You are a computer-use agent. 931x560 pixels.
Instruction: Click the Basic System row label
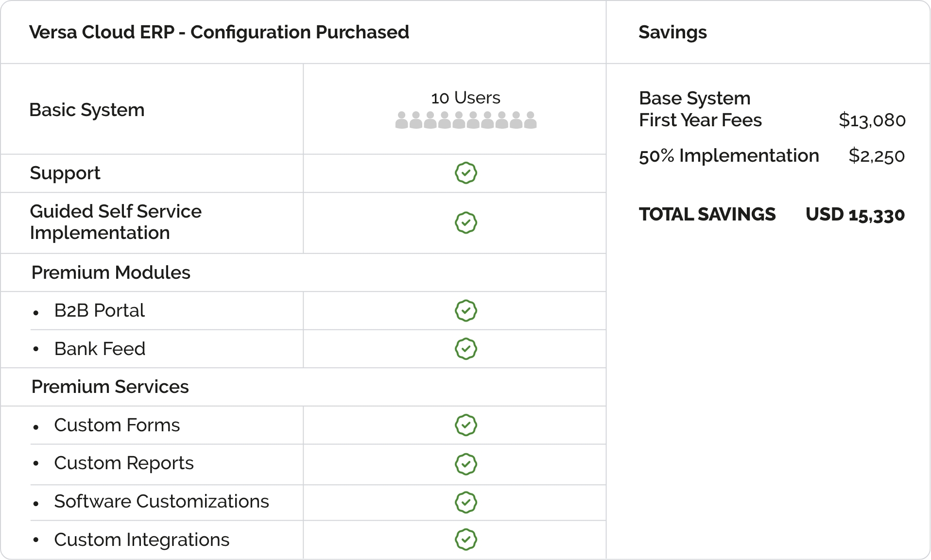[87, 110]
